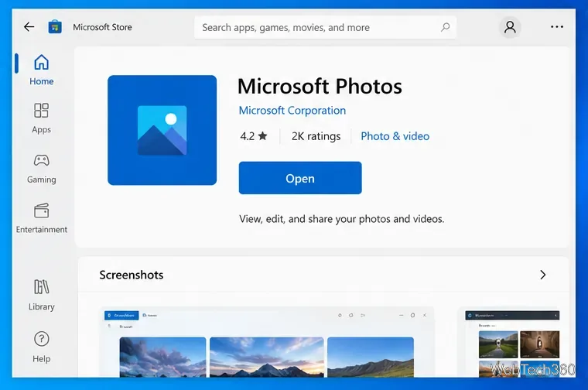The width and height of the screenshot is (588, 390).
Task: Click the 'View, edit, and share' description
Action: [342, 219]
